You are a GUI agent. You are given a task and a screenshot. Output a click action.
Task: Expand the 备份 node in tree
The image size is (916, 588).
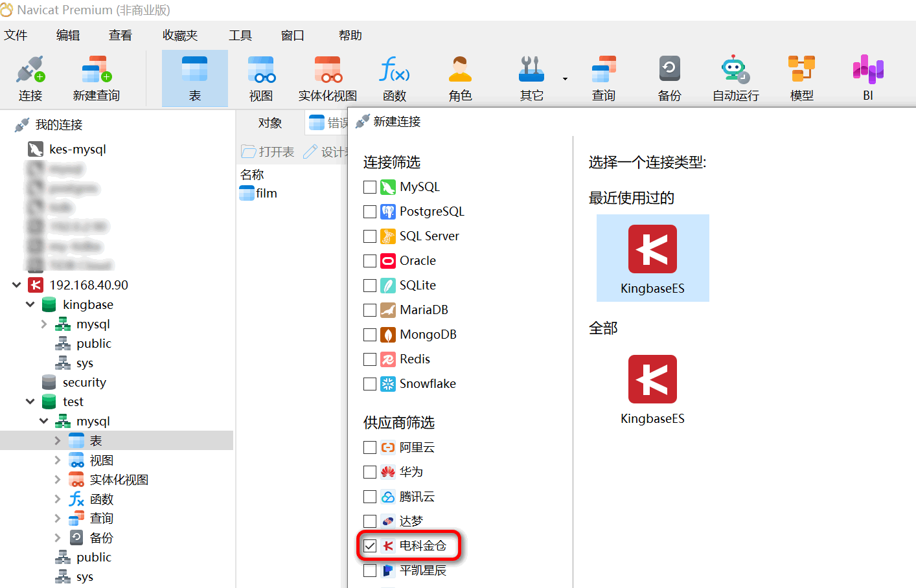(58, 538)
